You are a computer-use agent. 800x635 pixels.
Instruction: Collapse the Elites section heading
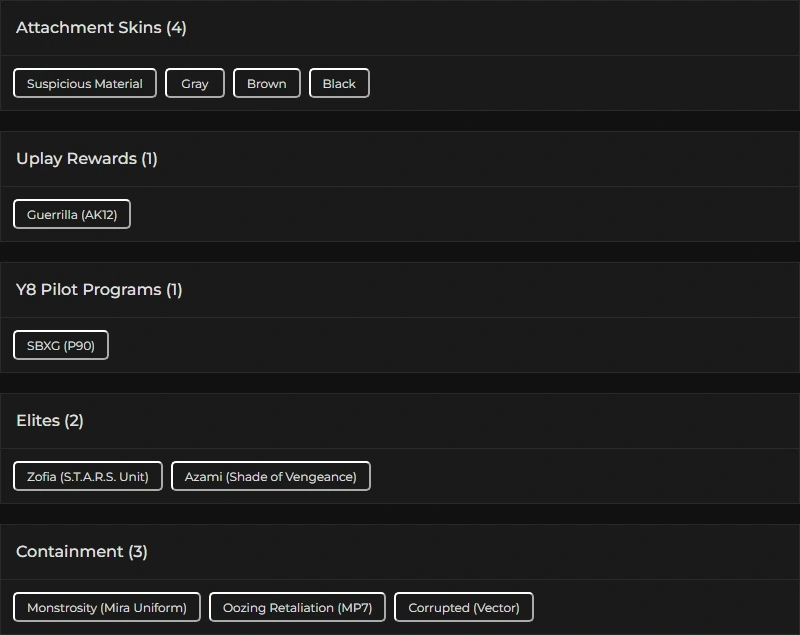click(38, 421)
